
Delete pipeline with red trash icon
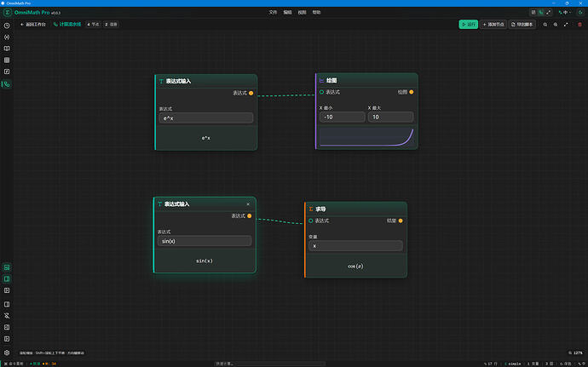pyautogui.click(x=579, y=25)
